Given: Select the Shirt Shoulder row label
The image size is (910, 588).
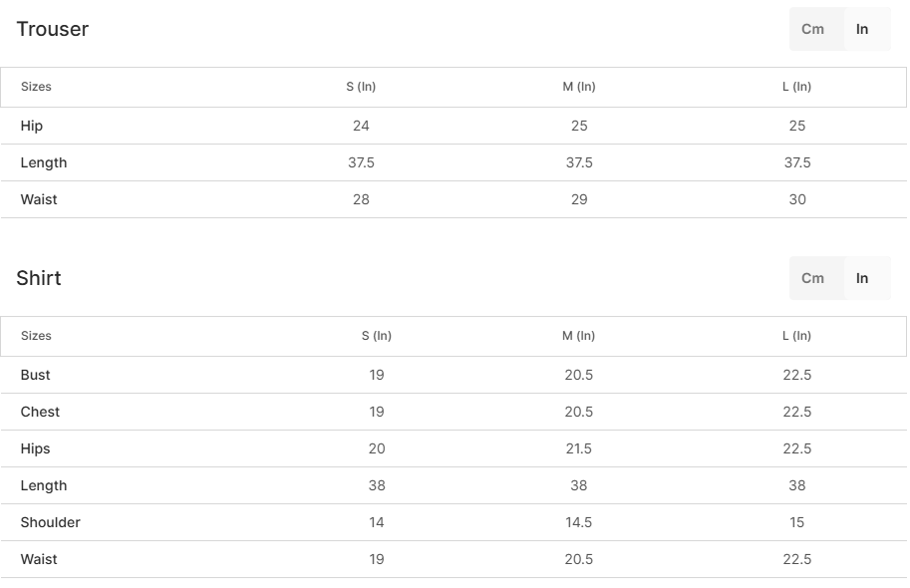Looking at the screenshot, I should pyautogui.click(x=51, y=522).
